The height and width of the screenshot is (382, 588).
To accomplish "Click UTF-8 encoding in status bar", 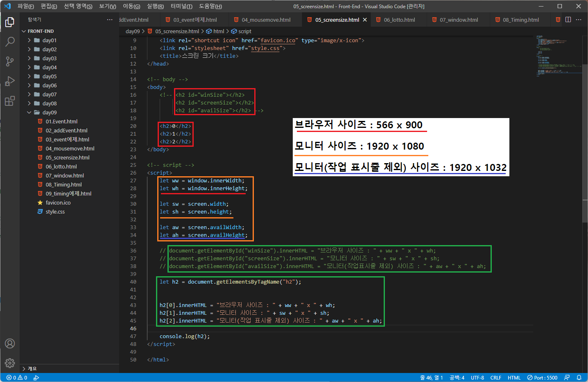I will pos(477,377).
